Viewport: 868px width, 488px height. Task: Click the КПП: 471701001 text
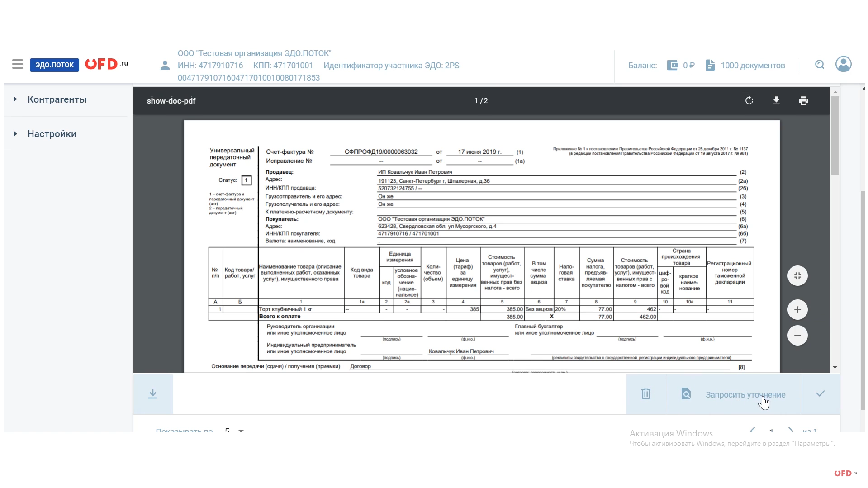coord(283,66)
